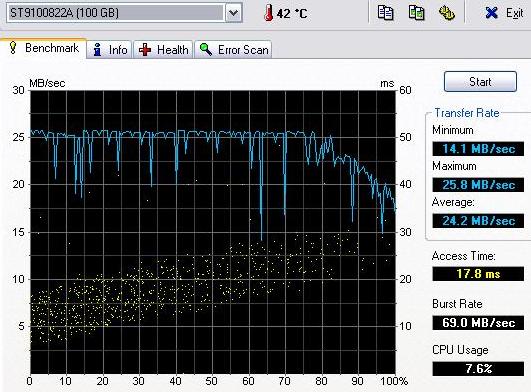The width and height of the screenshot is (531, 392).
Task: Click the lightbulb icon on Benchmark tab
Action: 13,48
